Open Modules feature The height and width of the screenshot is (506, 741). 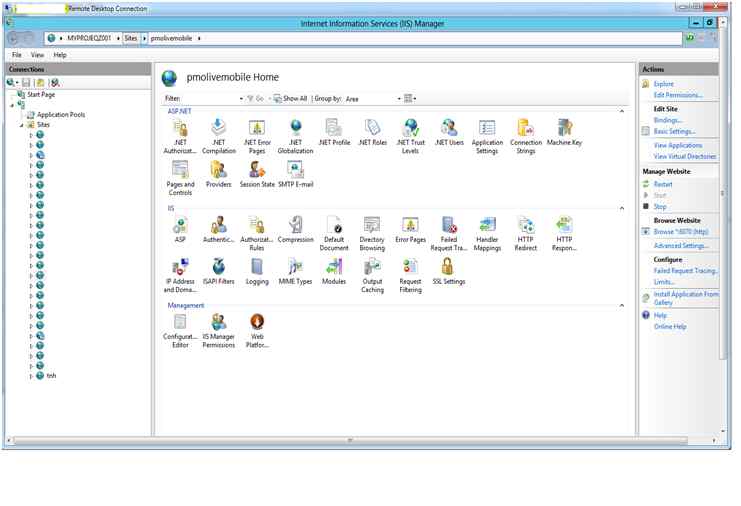point(334,272)
